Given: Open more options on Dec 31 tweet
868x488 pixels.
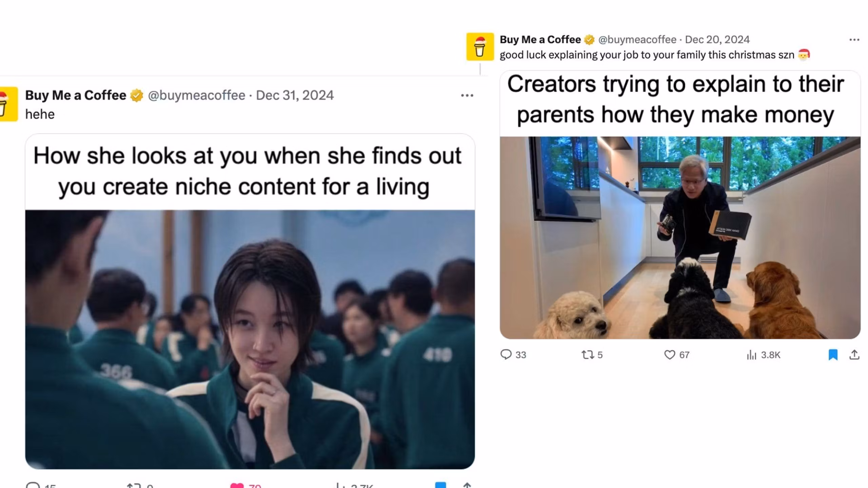Looking at the screenshot, I should tap(467, 96).
